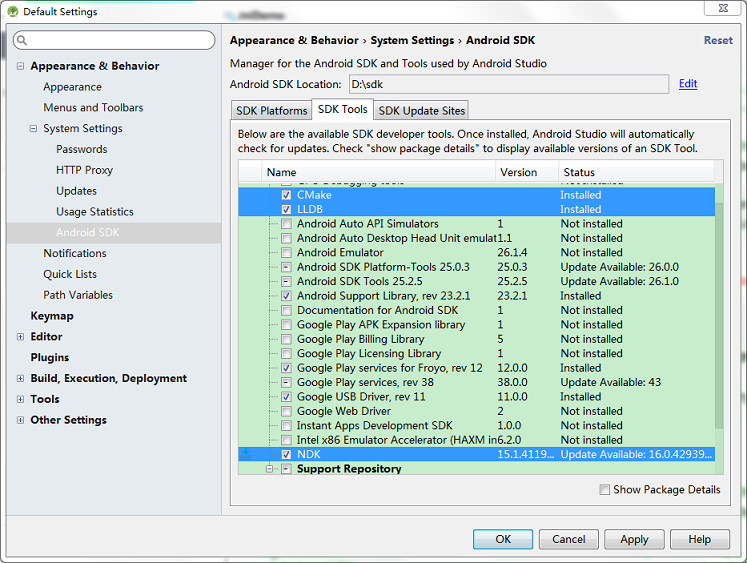The height and width of the screenshot is (563, 747).
Task: Uncheck Google Play services for Froyo
Action: pos(286,368)
